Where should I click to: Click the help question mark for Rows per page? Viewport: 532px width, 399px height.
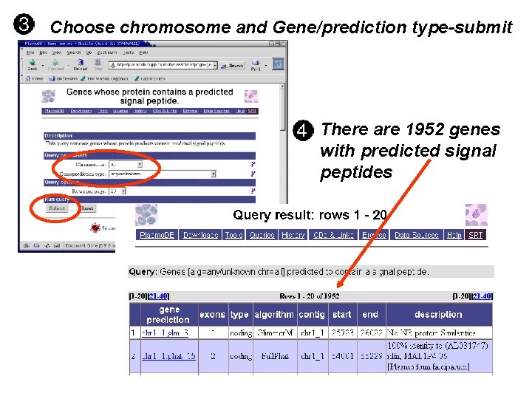pos(253,191)
